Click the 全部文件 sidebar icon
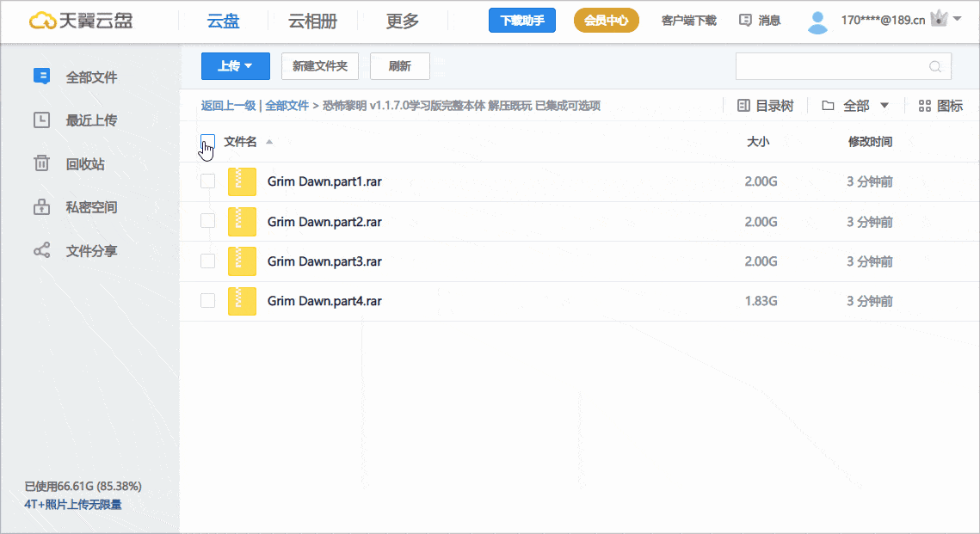 coord(41,77)
